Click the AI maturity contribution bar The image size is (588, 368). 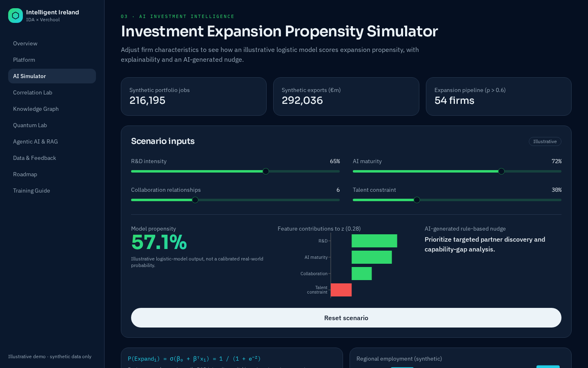pyautogui.click(x=372, y=257)
